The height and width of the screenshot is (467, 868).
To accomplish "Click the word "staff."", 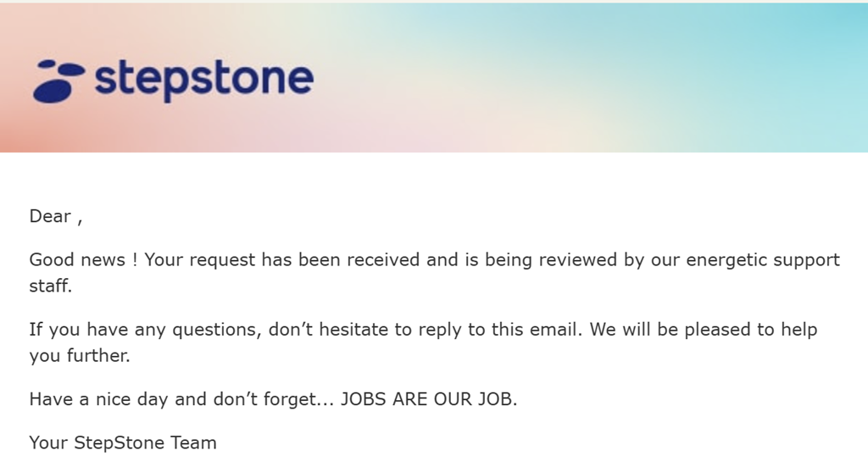I will pyautogui.click(x=51, y=286).
